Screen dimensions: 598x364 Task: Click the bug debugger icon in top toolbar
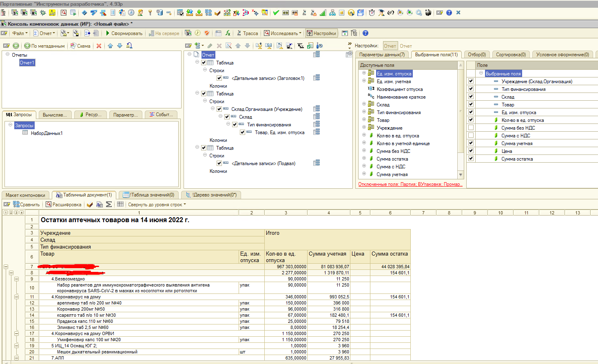(43, 13)
